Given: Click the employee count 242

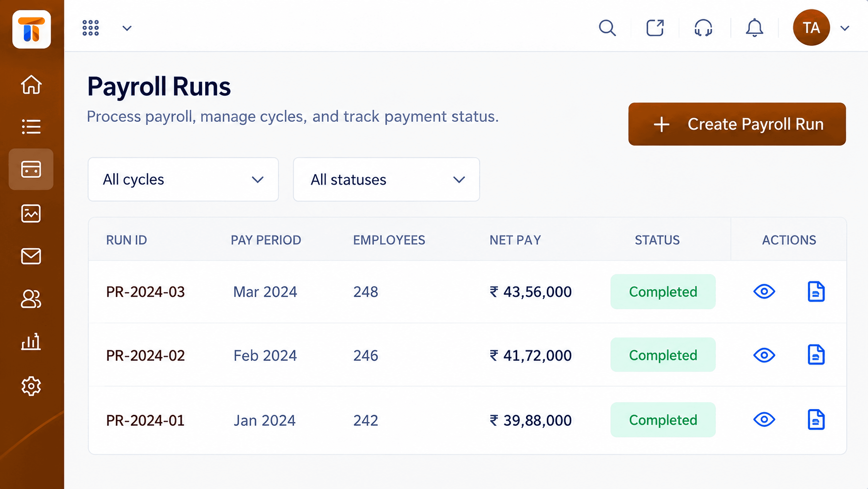Looking at the screenshot, I should (x=365, y=420).
